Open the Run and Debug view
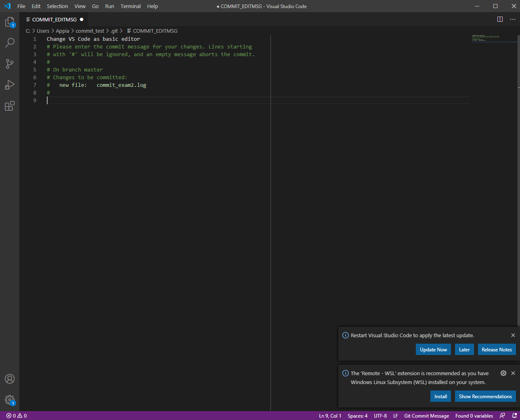The image size is (520, 420). point(10,85)
